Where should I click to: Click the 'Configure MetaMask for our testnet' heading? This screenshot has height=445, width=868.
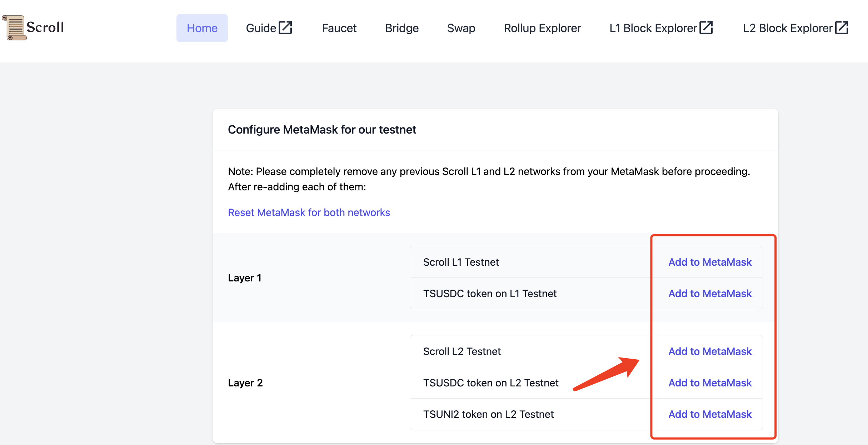coord(322,130)
